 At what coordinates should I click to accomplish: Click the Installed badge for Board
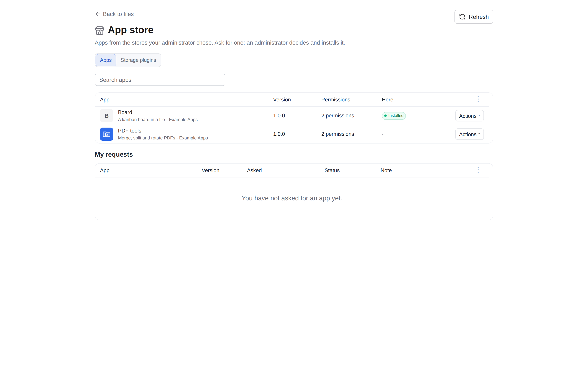tap(394, 116)
